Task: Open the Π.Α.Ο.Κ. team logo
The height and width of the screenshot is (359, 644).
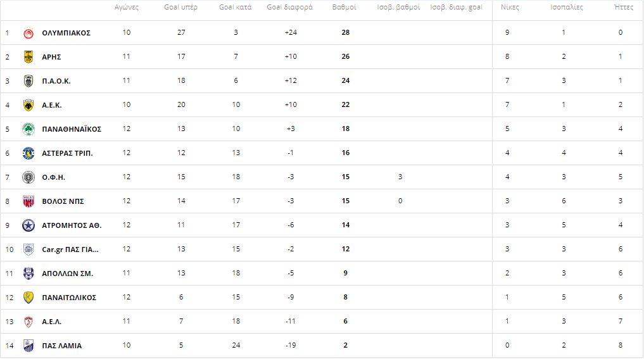Action: point(28,81)
